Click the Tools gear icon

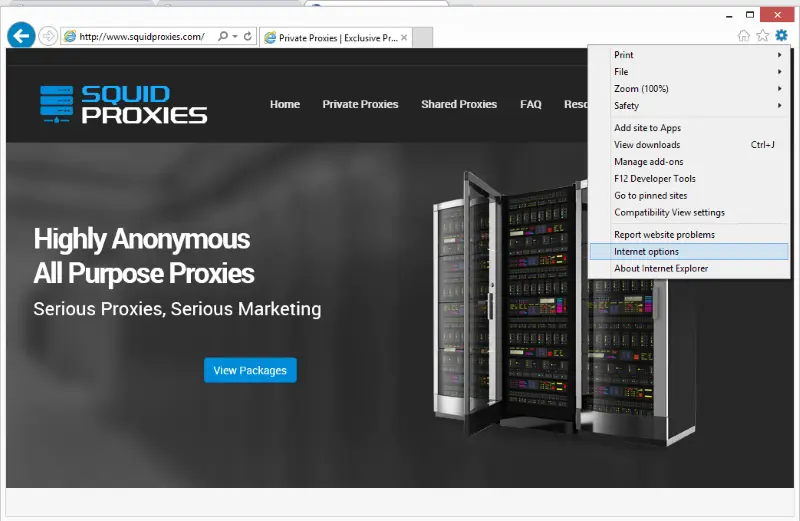(781, 35)
